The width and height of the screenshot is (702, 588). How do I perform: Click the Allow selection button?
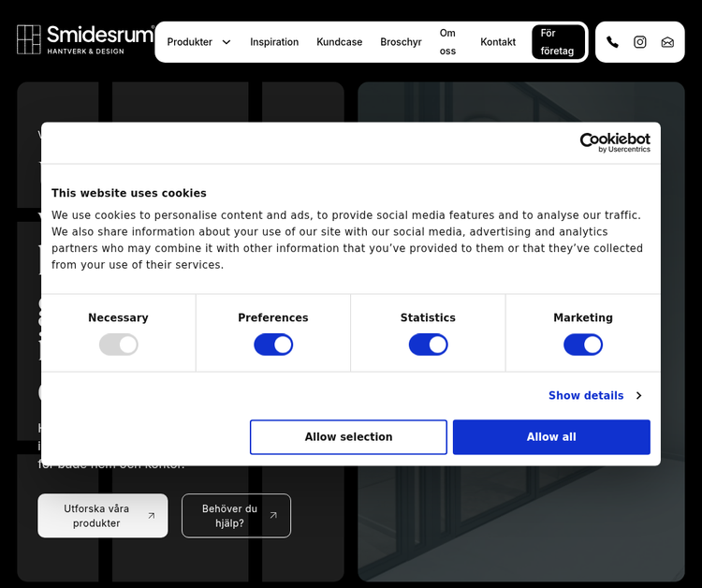(x=348, y=437)
